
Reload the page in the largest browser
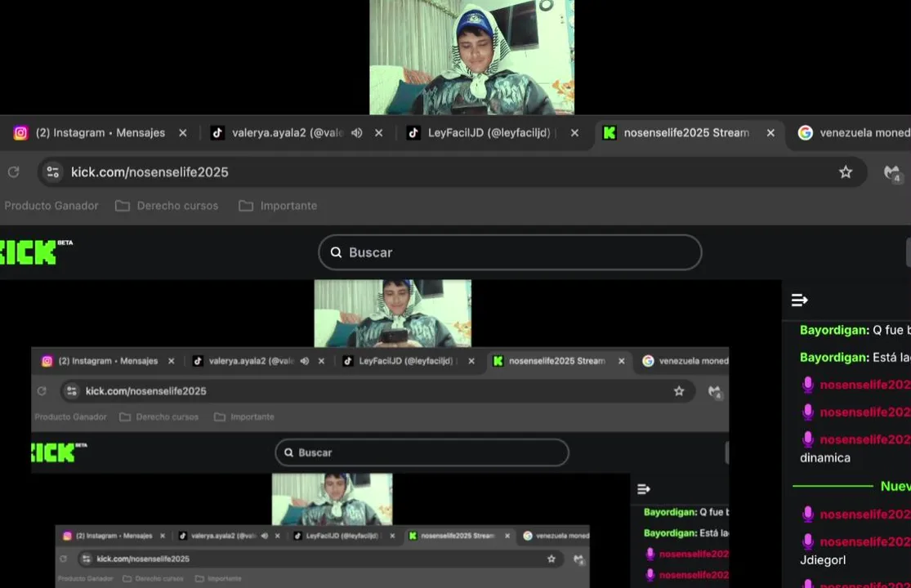pyautogui.click(x=13, y=171)
